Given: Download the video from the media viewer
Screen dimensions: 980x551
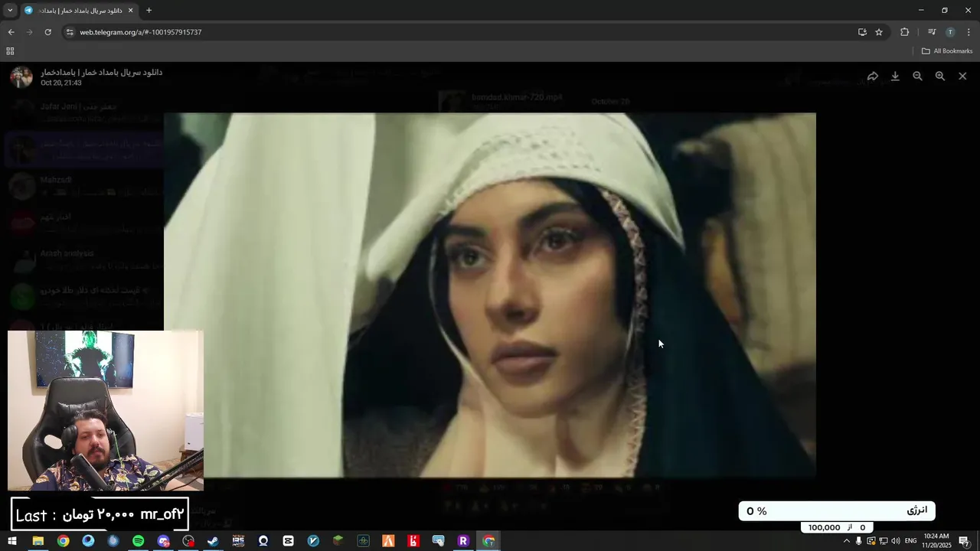Looking at the screenshot, I should (895, 77).
